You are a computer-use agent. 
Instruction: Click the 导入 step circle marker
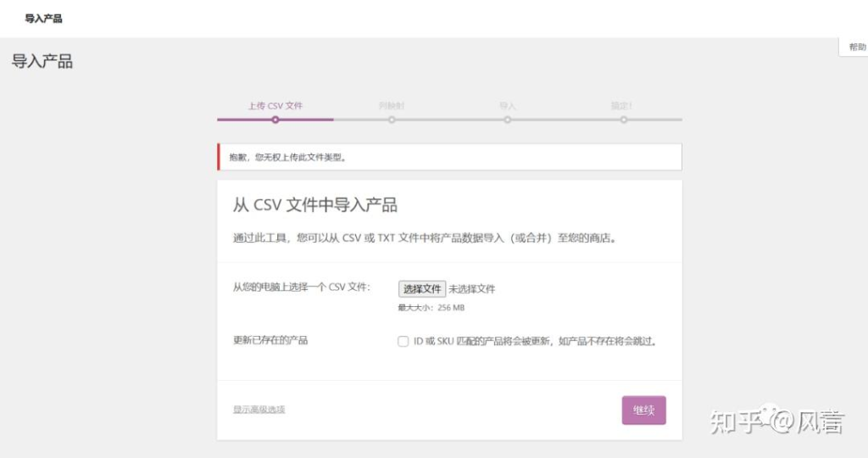508,120
